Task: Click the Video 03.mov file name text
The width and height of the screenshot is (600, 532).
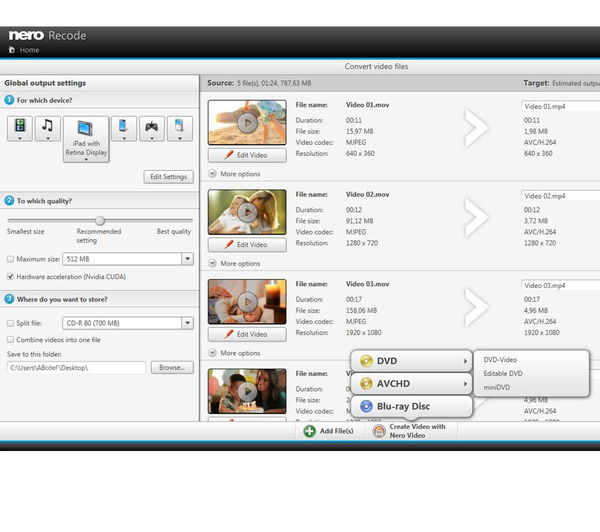Action: point(367,284)
